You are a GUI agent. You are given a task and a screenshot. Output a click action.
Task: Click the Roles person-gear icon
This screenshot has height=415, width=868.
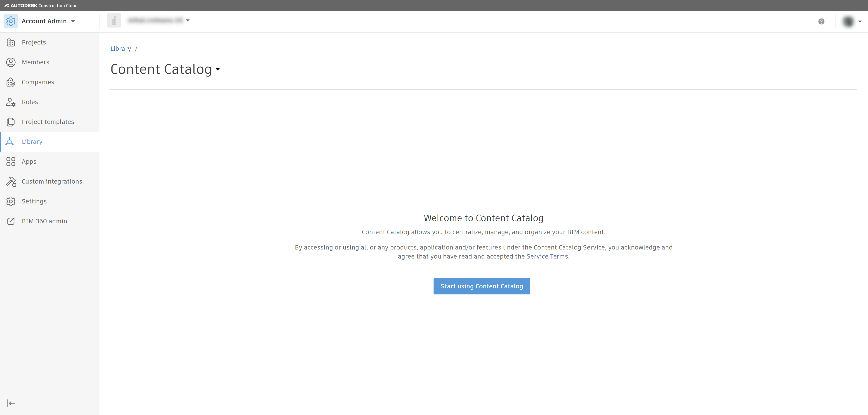tap(11, 102)
